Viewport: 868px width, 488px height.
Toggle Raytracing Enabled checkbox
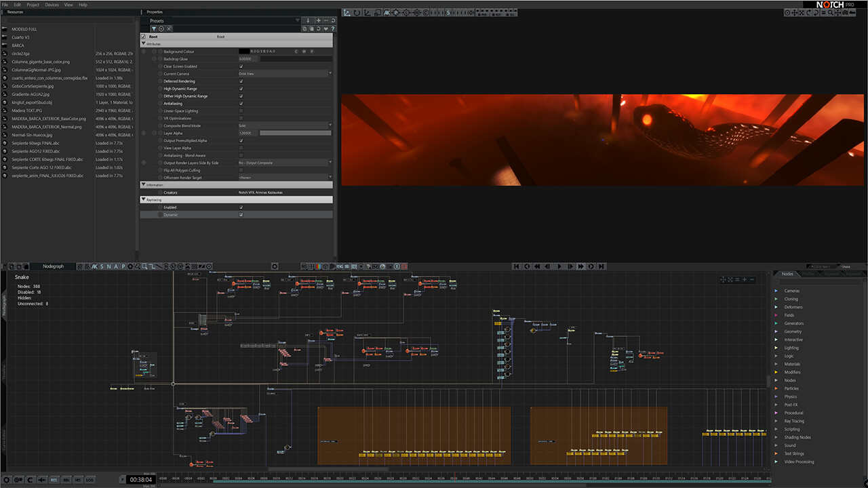coord(241,207)
